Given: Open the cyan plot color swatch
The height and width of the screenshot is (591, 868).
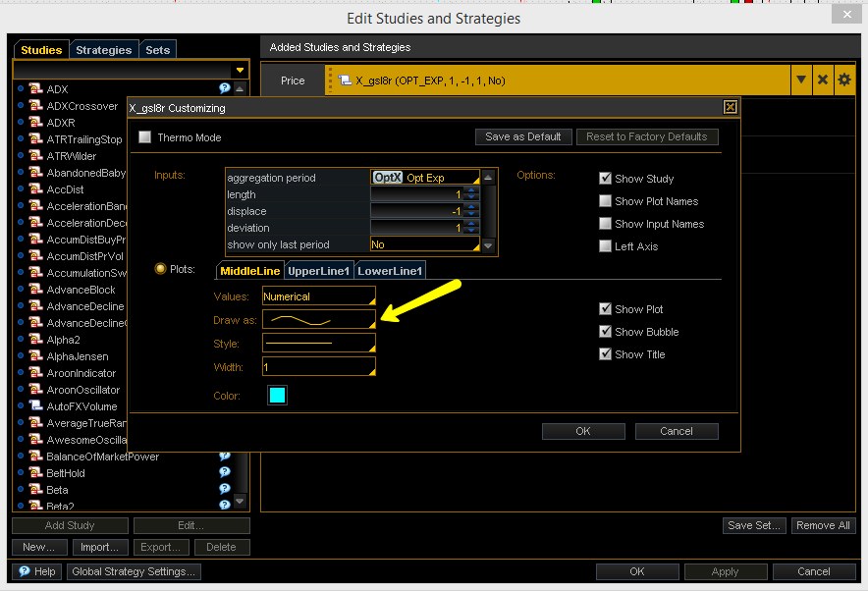Looking at the screenshot, I should coord(277,395).
